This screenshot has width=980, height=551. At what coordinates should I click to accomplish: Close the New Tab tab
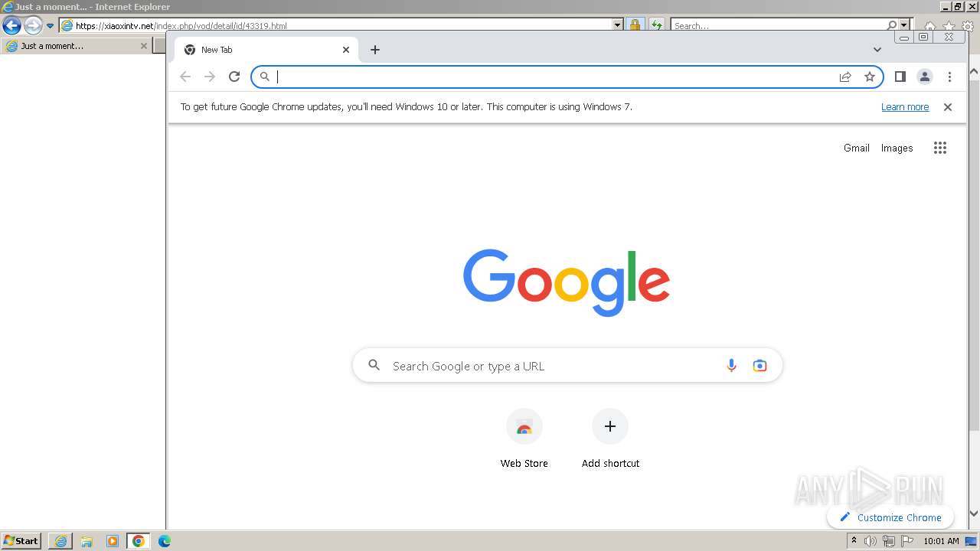346,50
